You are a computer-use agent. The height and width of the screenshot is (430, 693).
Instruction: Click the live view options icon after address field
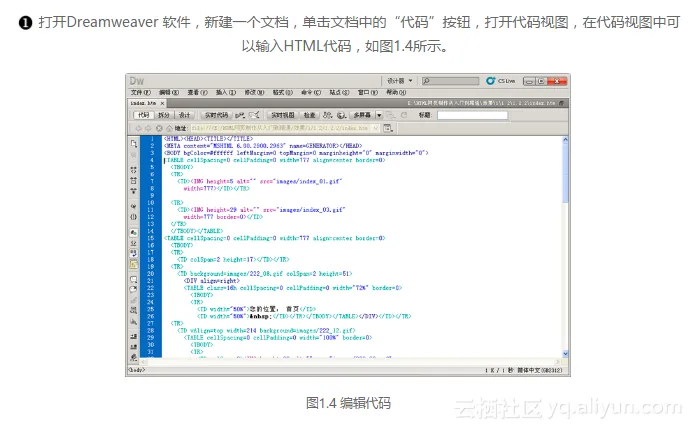click(x=388, y=128)
